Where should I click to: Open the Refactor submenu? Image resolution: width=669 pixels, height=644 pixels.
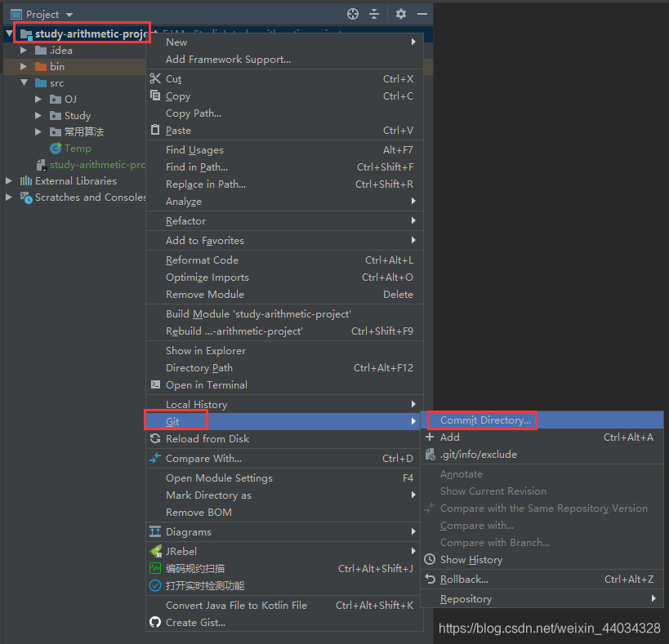click(x=284, y=220)
